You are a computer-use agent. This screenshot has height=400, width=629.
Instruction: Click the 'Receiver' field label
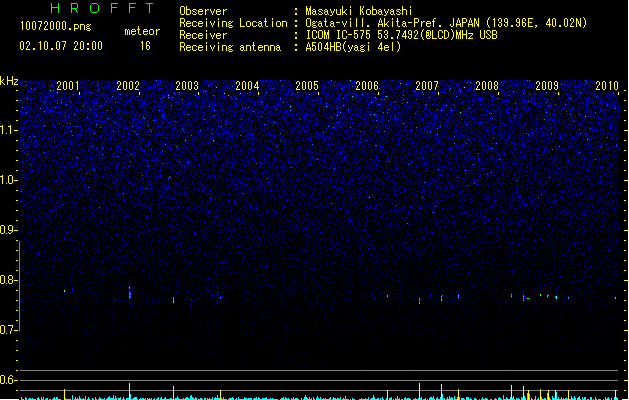[203, 35]
